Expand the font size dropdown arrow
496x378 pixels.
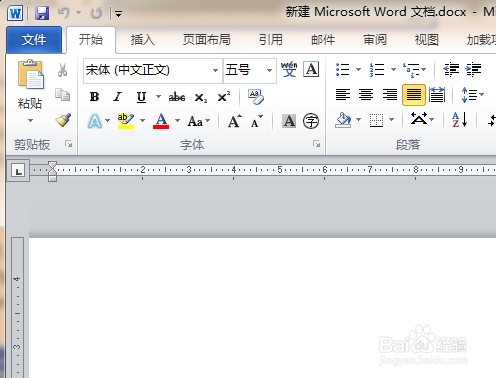269,70
